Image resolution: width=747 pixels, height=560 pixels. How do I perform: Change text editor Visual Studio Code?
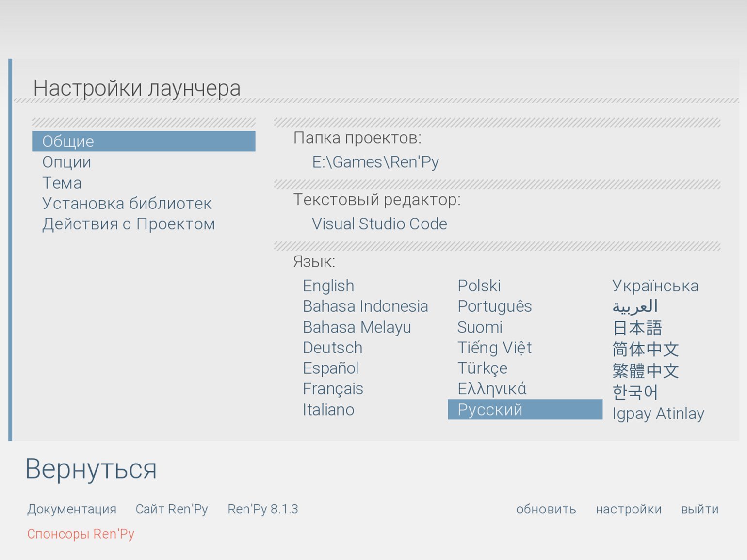point(379,224)
